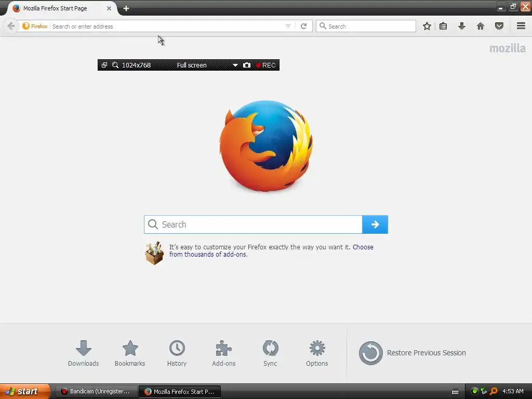Click the 4:53 AM system clock
Screen dimensions: 532x399
point(513,391)
